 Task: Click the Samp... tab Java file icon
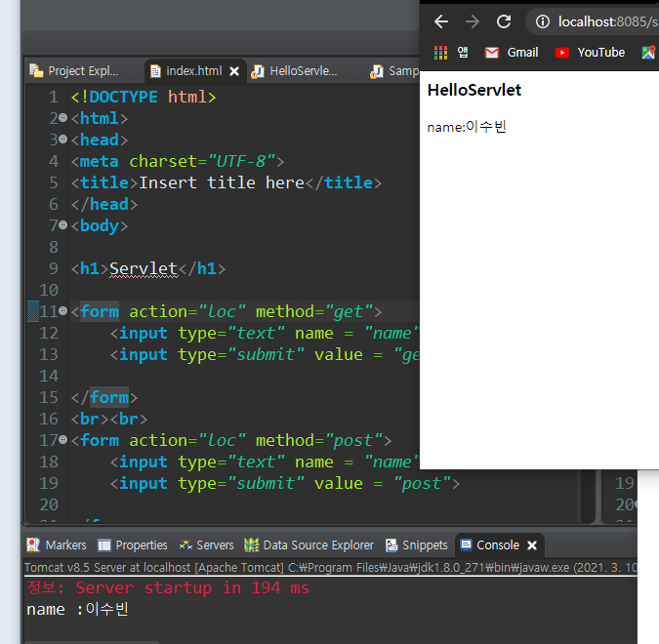377,71
